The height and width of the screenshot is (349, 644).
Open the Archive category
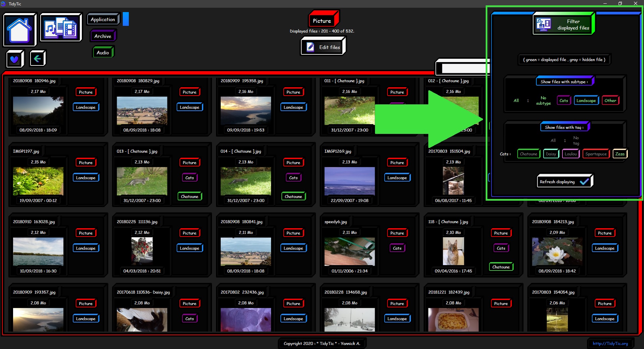pyautogui.click(x=103, y=36)
